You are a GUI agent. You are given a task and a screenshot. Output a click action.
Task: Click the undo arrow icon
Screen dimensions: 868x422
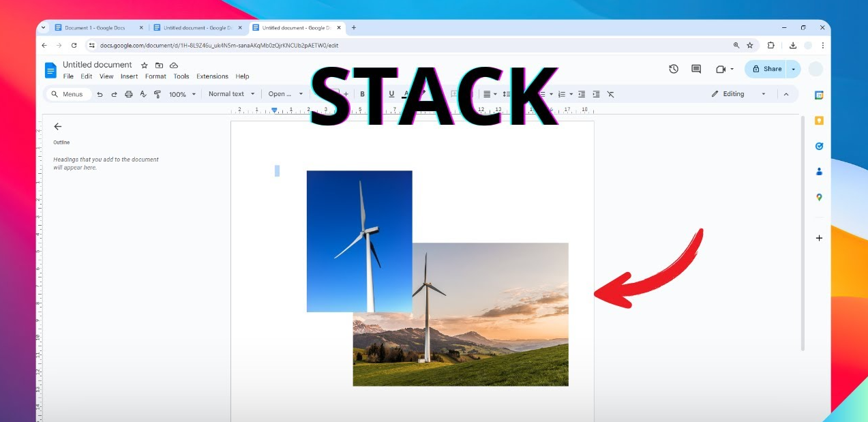[x=100, y=94]
